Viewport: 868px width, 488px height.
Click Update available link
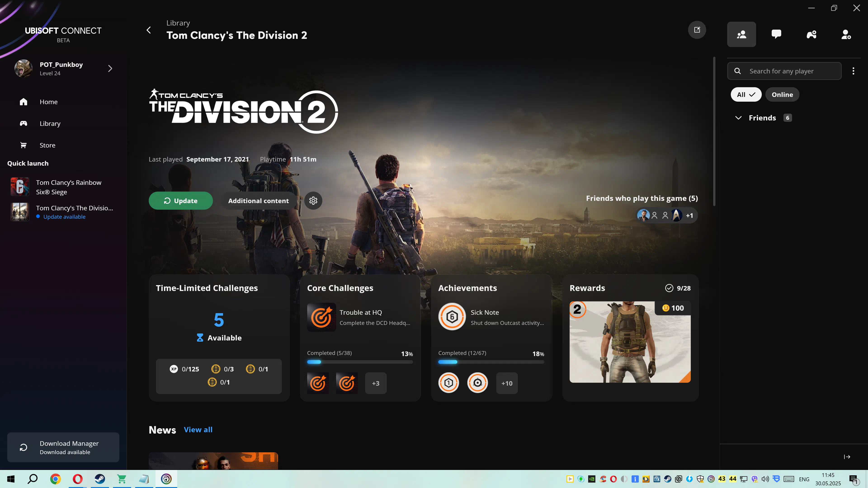point(64,217)
